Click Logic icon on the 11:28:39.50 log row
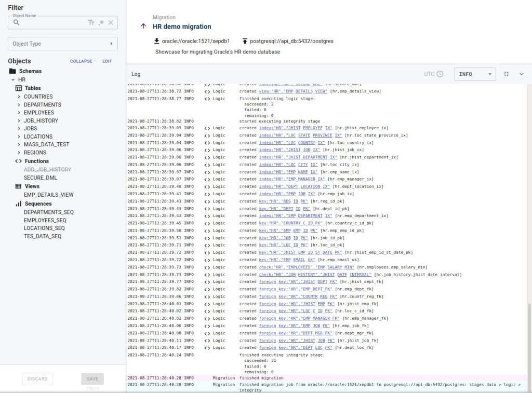This screenshot has width=532, height=393. (207, 231)
